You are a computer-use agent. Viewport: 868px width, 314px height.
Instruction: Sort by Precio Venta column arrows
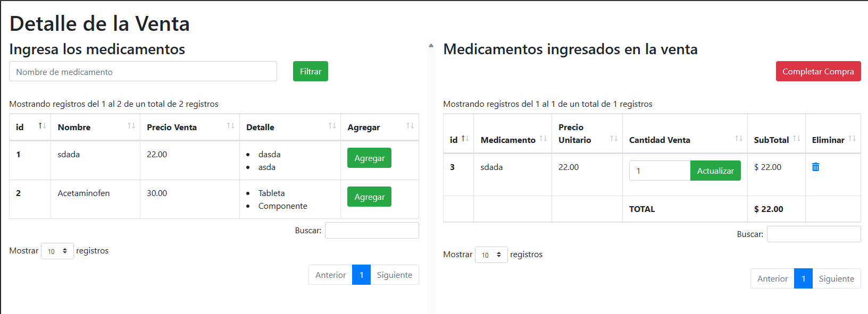click(231, 126)
